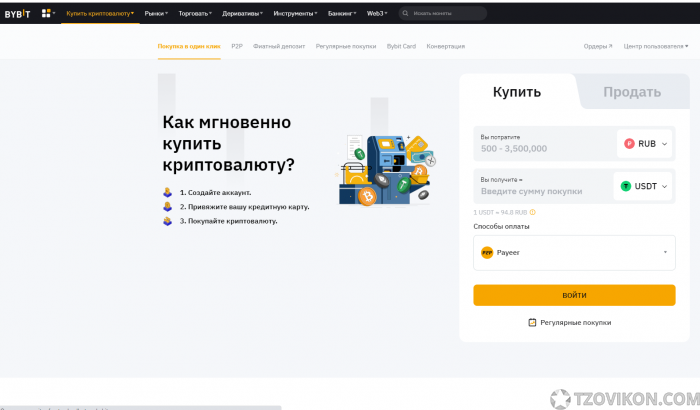Click the step 2 link card icon

pos(167,207)
